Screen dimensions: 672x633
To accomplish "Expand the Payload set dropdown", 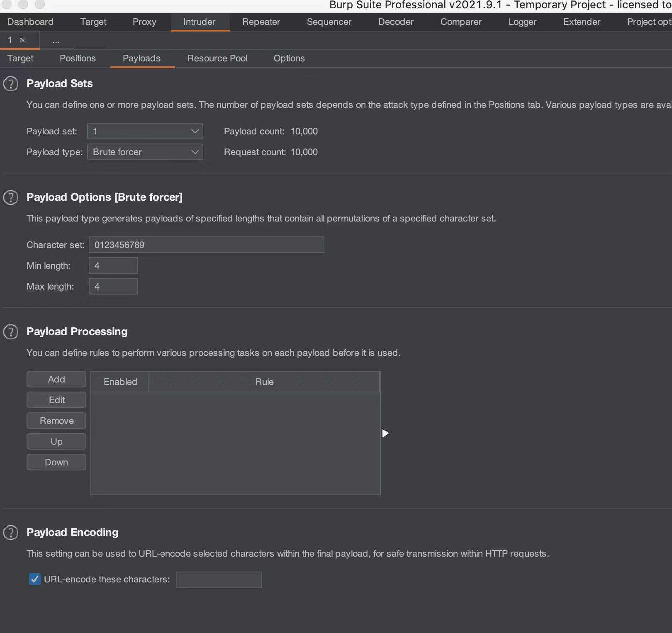I will 145,131.
